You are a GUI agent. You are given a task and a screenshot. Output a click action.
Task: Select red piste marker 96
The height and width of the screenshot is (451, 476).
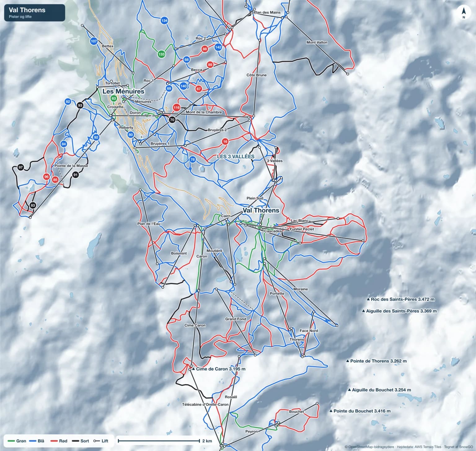(x=46, y=177)
